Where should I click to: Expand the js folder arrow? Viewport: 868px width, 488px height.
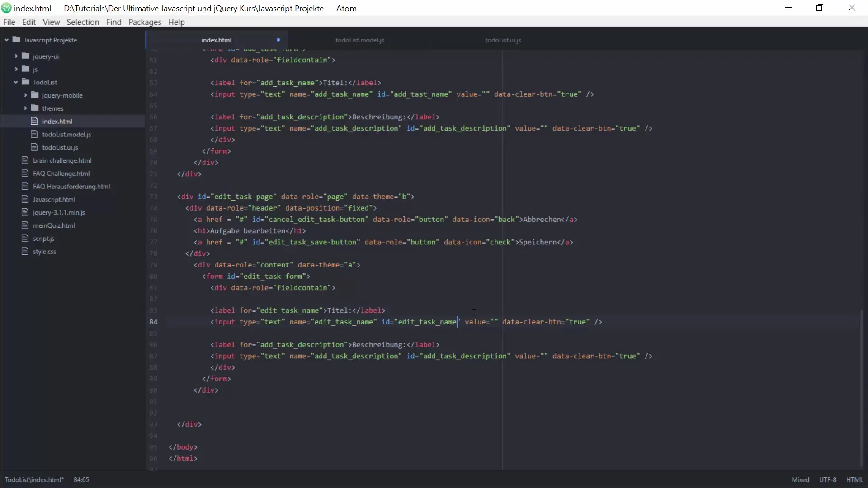tap(16, 69)
